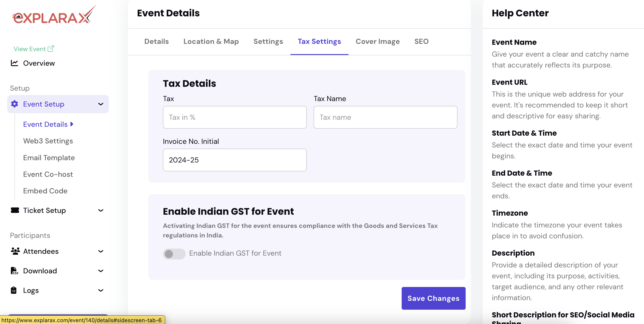This screenshot has height=324, width=644.
Task: Click the Logs clipboard icon
Action: coord(14,290)
